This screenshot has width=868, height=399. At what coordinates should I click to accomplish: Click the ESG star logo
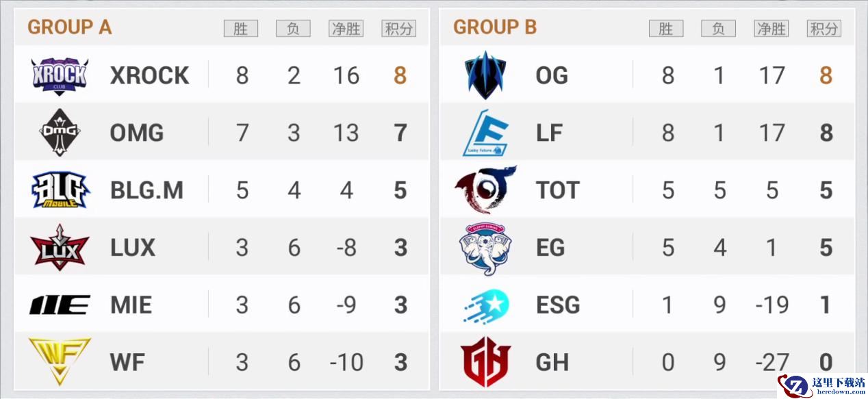click(485, 305)
